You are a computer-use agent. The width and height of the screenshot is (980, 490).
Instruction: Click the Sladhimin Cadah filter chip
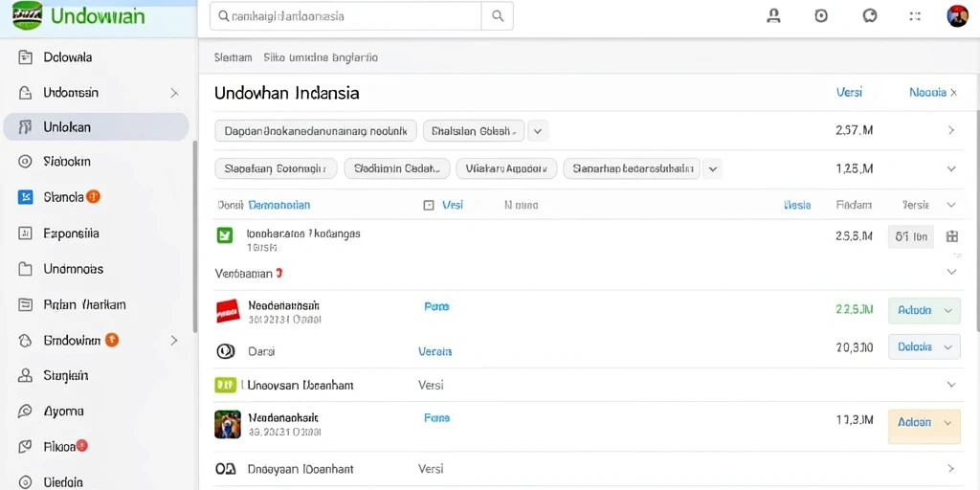click(x=397, y=168)
